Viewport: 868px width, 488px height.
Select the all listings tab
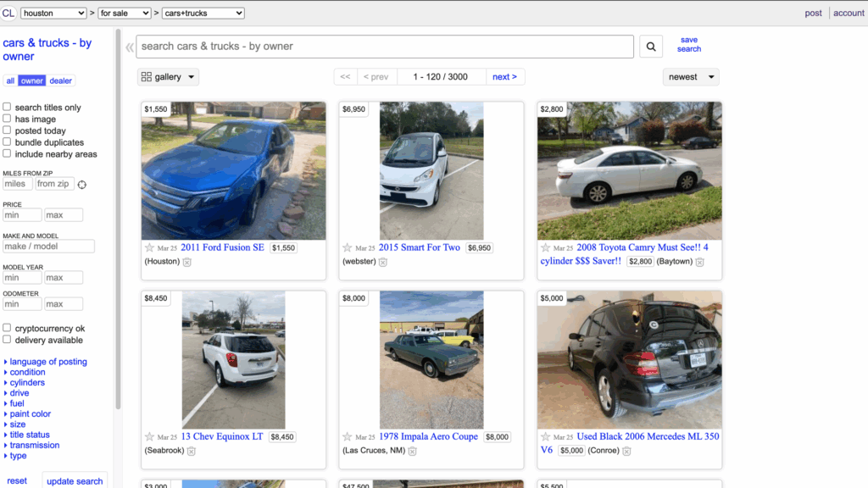[10, 80]
